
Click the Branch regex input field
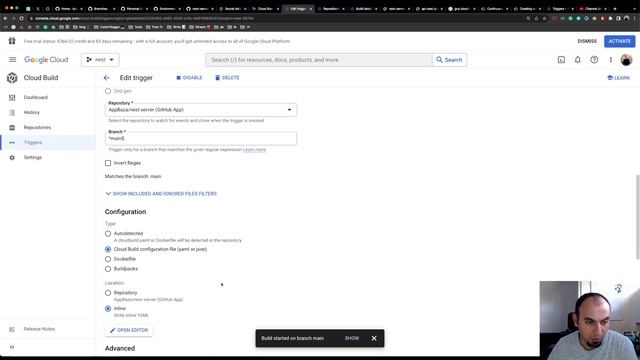tap(201, 138)
